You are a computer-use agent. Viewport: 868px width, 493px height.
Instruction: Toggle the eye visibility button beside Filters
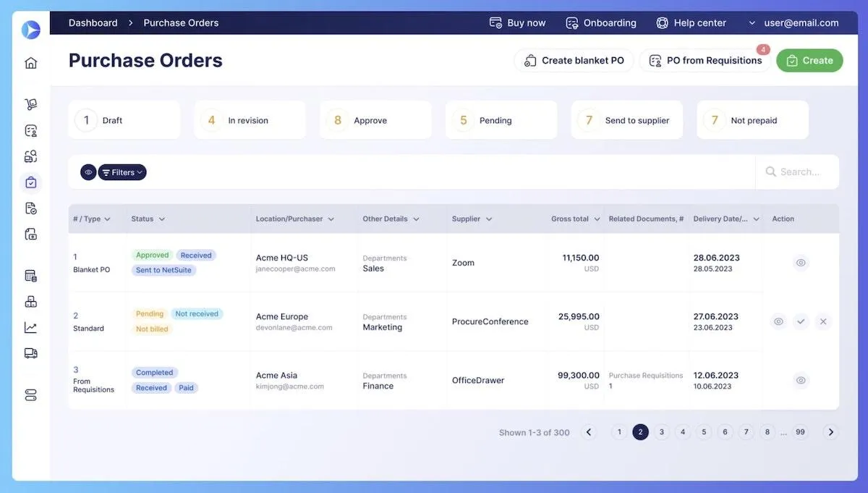88,172
